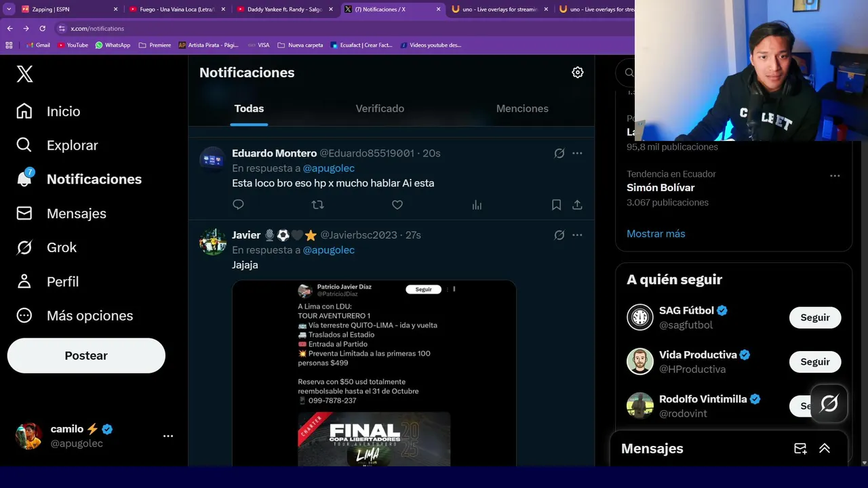Open Grok from sidebar
This screenshot has height=488, width=868.
46,247
